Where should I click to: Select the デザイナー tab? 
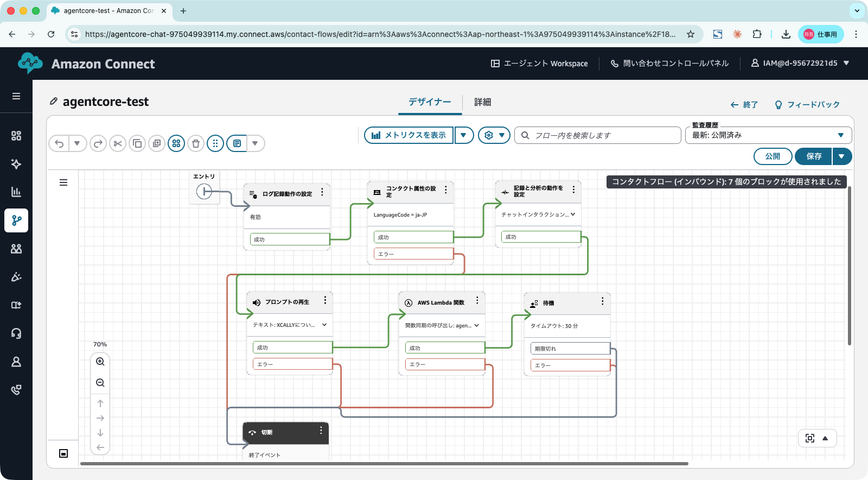(430, 102)
